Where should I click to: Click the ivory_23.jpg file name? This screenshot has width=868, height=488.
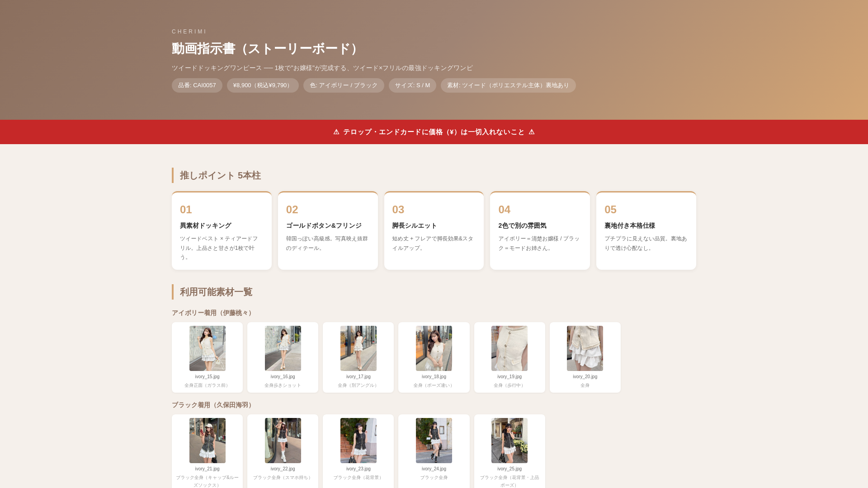point(358,469)
